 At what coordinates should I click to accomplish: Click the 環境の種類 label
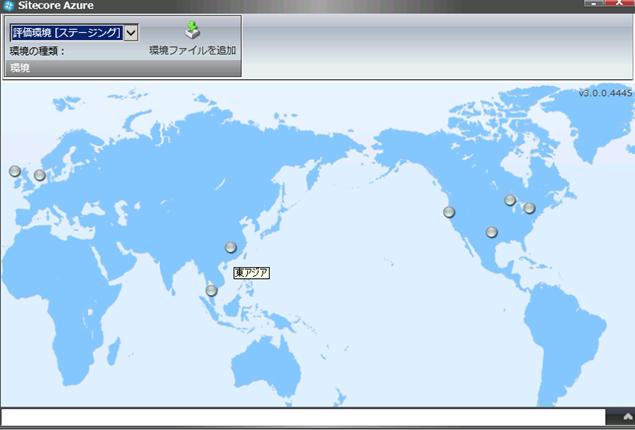pos(37,51)
